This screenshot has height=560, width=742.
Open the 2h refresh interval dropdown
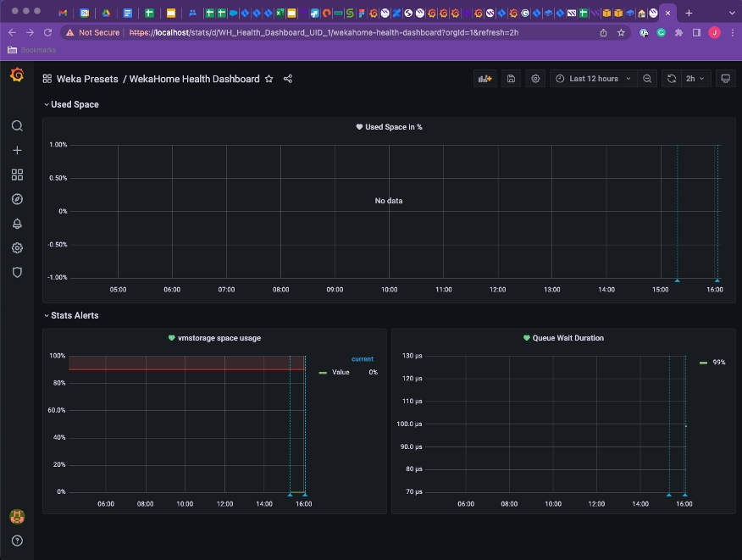695,79
